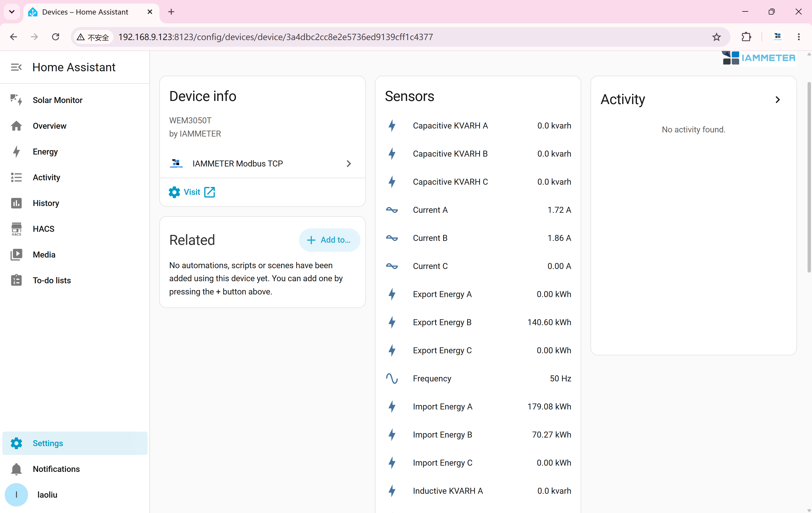The width and height of the screenshot is (812, 513).
Task: Click the Visit device configuration link
Action: (x=192, y=192)
